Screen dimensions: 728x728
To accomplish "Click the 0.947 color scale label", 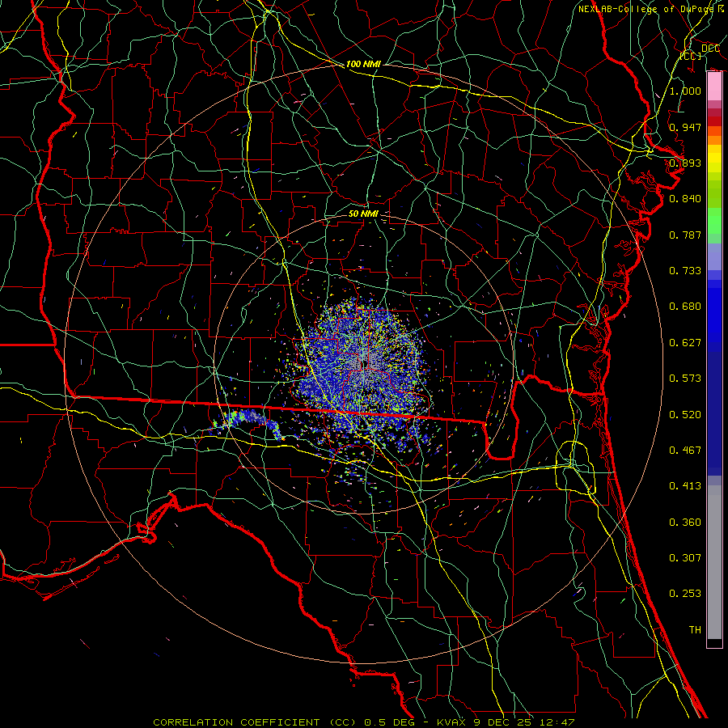I will 685,127.
